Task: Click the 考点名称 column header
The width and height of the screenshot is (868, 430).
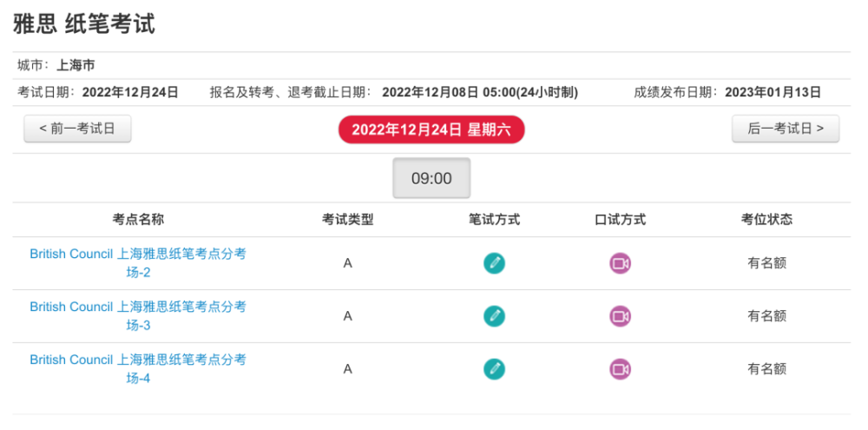Action: click(x=138, y=220)
